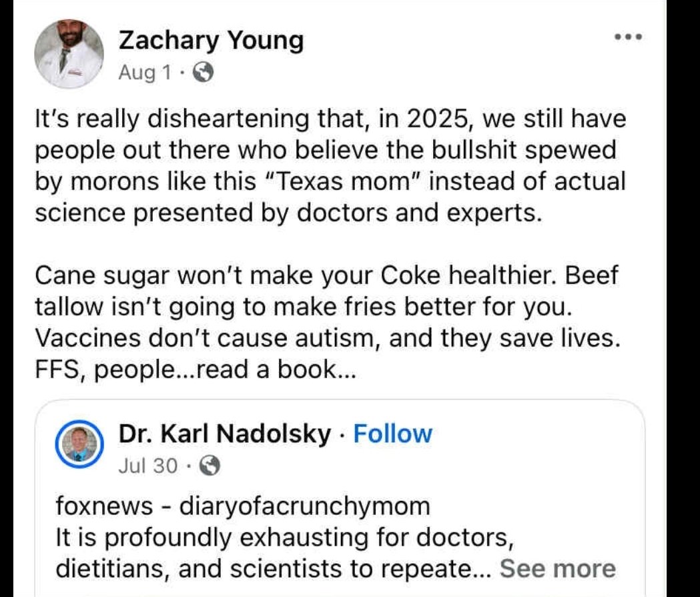Click the globe privacy icon beside Jul 30
Screen dimensions: 700x597
[x=209, y=466]
